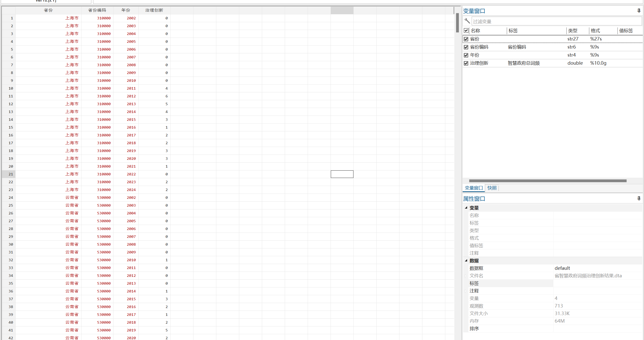The height and width of the screenshot is (340, 644).
Task: Collapse the 数据 properties section
Action: [x=466, y=260]
